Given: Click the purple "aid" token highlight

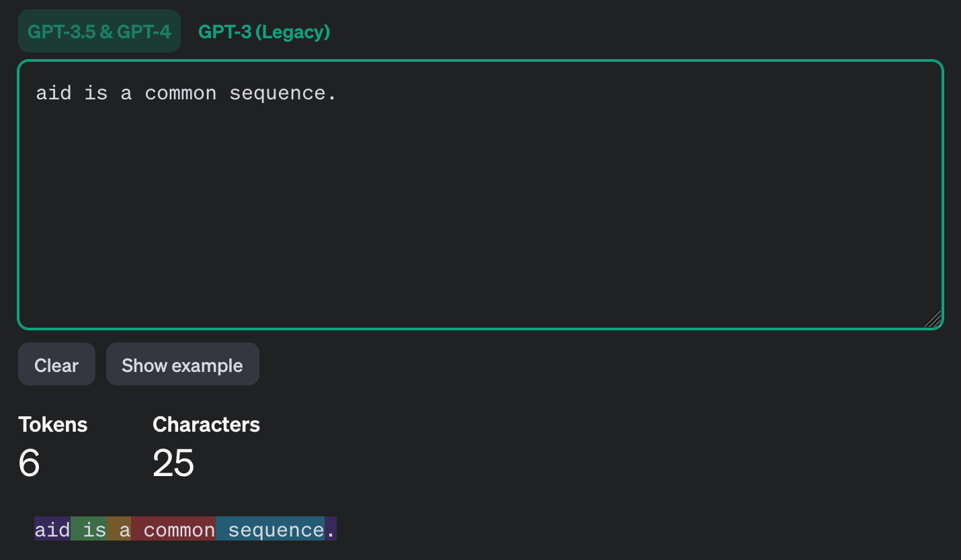Looking at the screenshot, I should pos(52,530).
